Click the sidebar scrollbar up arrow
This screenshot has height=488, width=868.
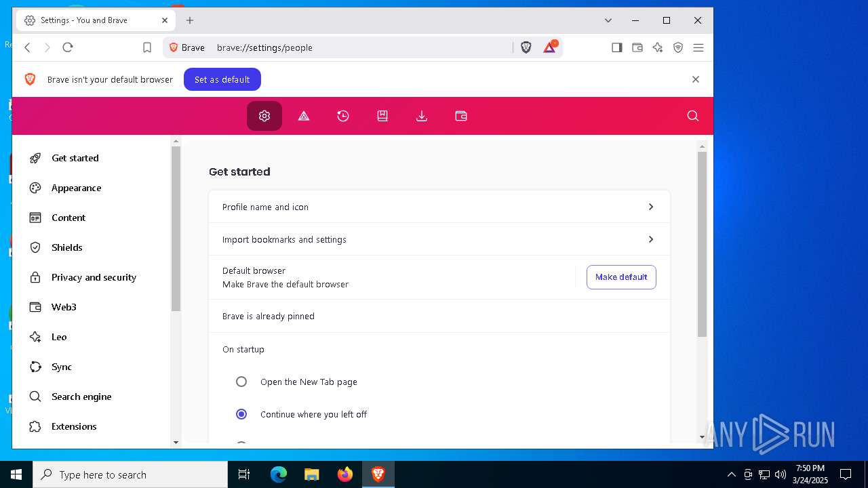pos(176,142)
